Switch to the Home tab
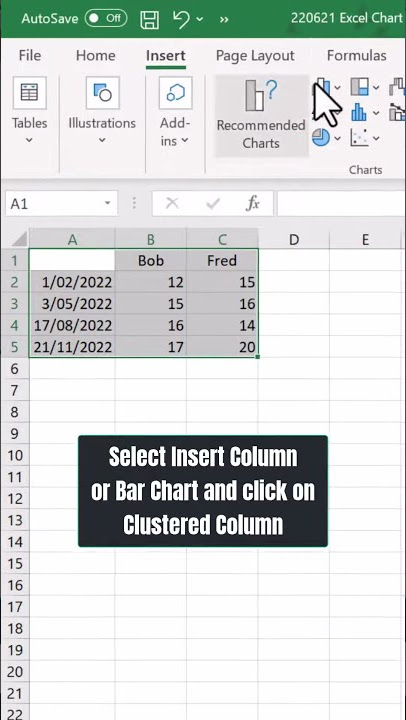406x720 pixels. (96, 56)
